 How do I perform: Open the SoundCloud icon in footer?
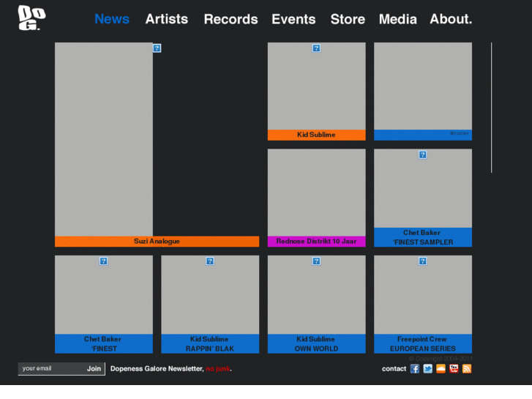(x=441, y=369)
